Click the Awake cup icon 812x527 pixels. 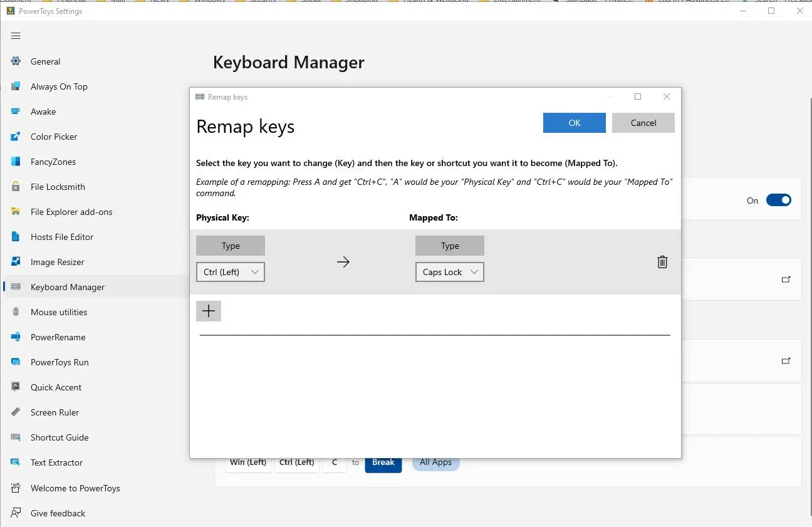tap(16, 112)
